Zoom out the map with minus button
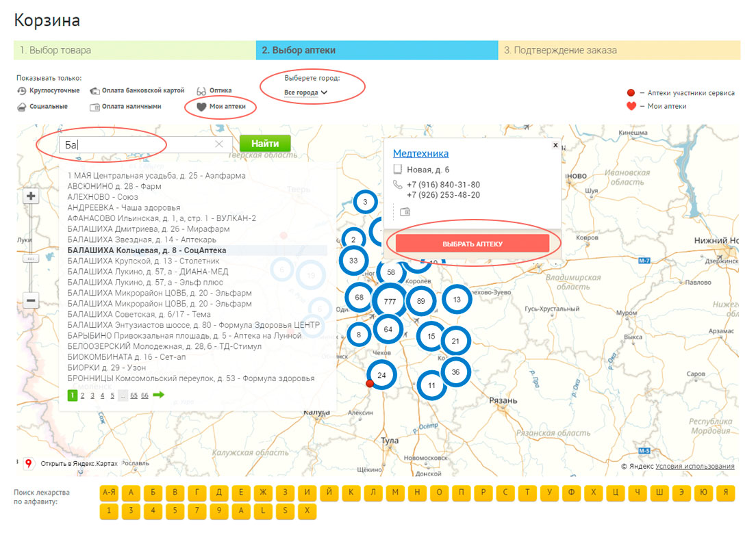The image size is (756, 533). pyautogui.click(x=31, y=301)
